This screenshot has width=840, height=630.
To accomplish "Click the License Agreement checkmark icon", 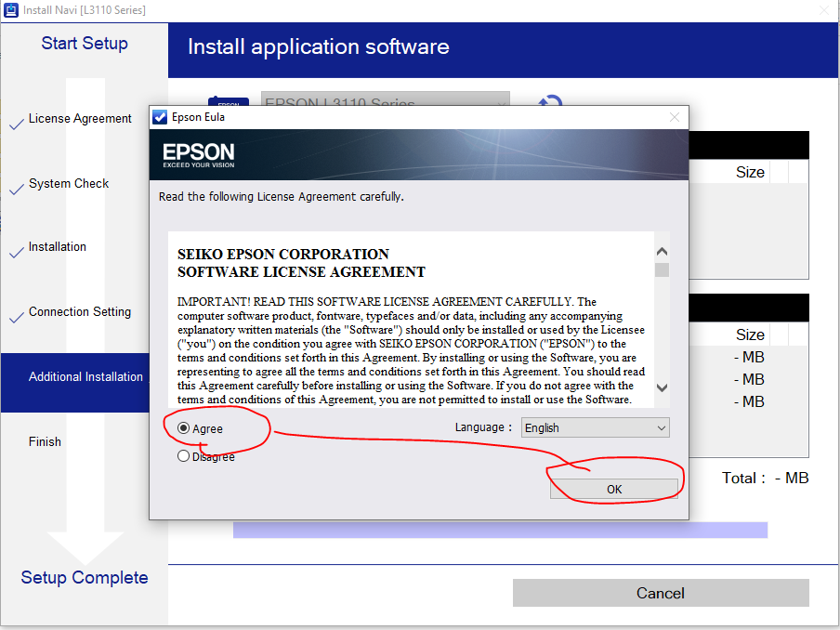I will (17, 124).
